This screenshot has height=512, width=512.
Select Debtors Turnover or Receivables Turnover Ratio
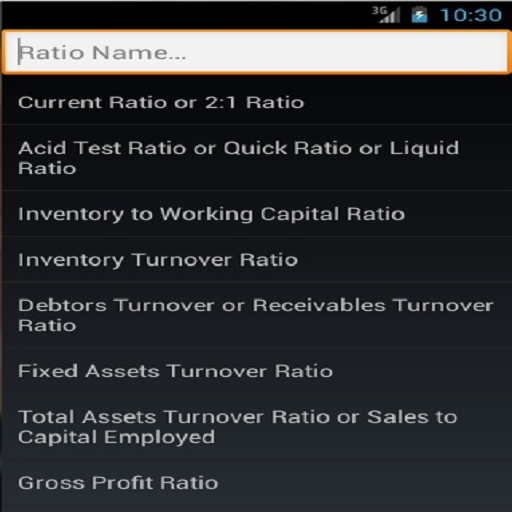point(256,315)
